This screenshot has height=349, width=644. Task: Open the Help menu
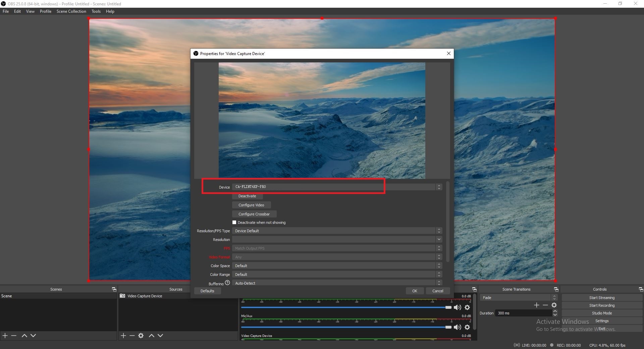(x=110, y=11)
